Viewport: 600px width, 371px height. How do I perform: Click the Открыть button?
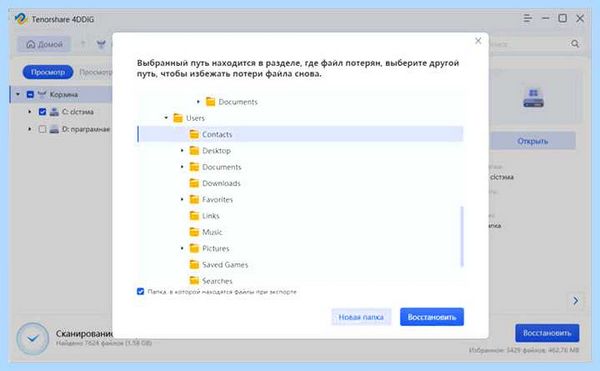pyautogui.click(x=533, y=141)
